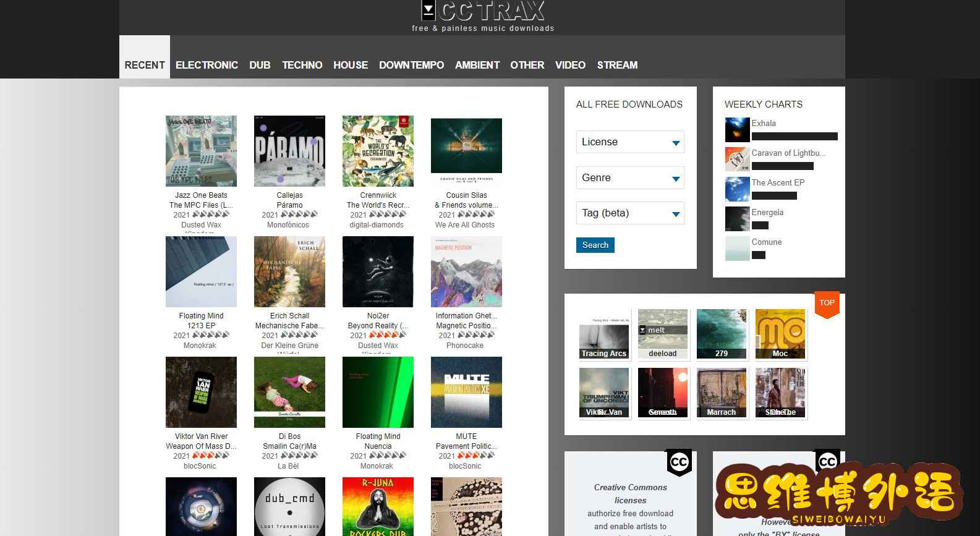Click the Search button
This screenshot has height=536, width=980.
[x=595, y=245]
